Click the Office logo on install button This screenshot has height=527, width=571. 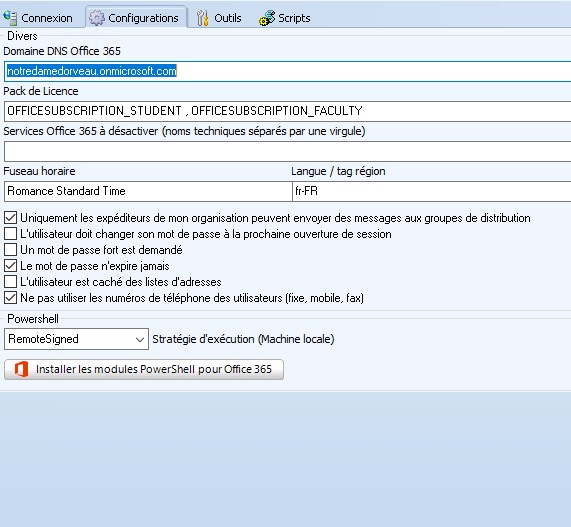[21, 369]
